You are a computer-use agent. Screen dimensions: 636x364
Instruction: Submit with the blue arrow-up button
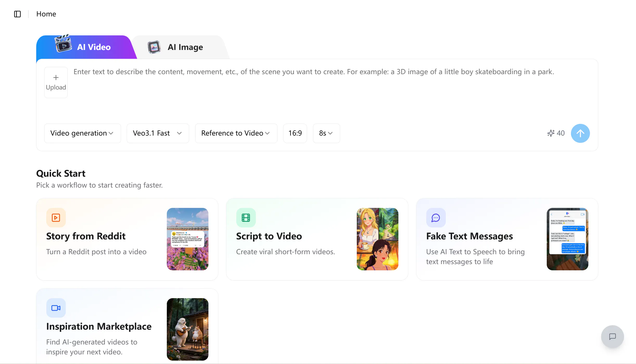pos(580,133)
